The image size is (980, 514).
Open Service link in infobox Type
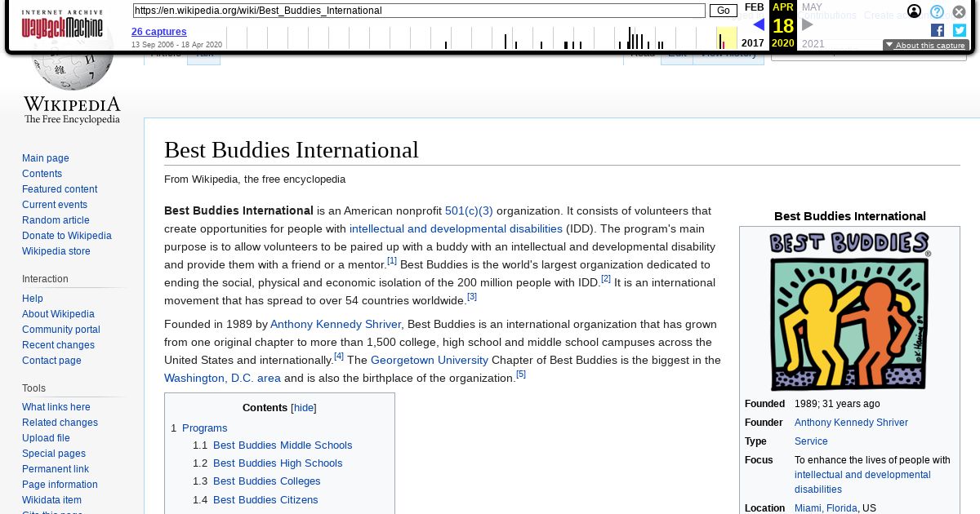[811, 441]
